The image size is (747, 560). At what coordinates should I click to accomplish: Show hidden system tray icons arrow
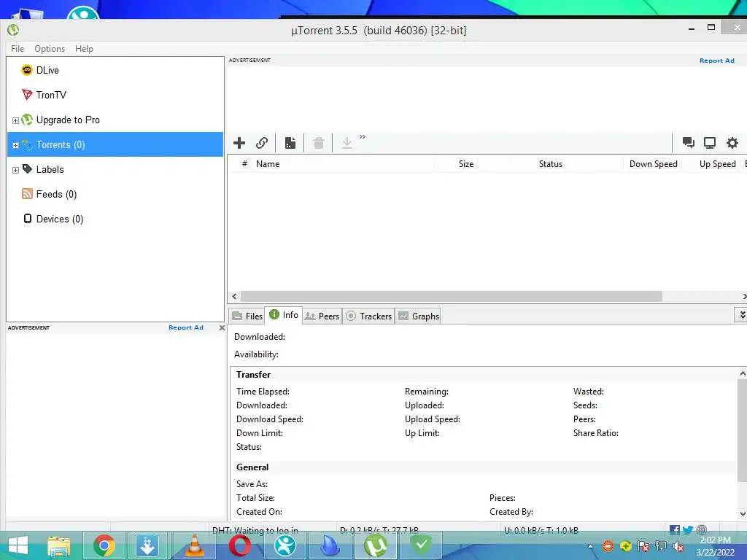click(591, 546)
